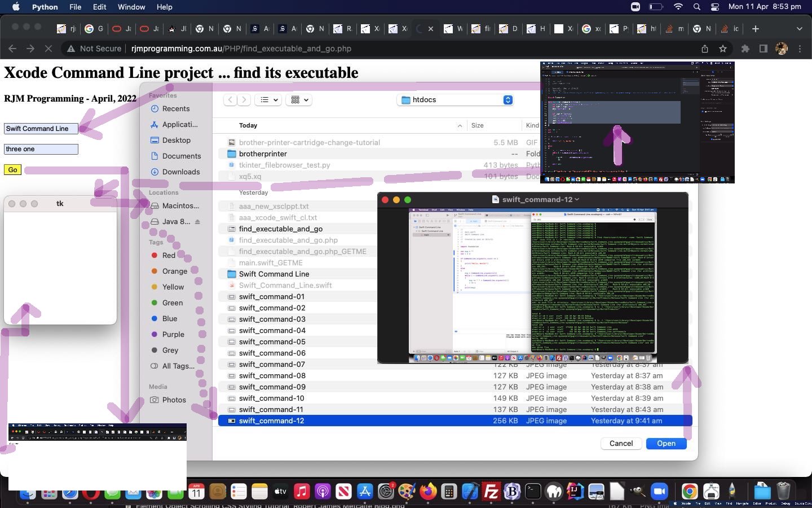Image resolution: width=812 pixels, height=508 pixels.
Task: Go forward in file dialog history
Action: pos(244,100)
